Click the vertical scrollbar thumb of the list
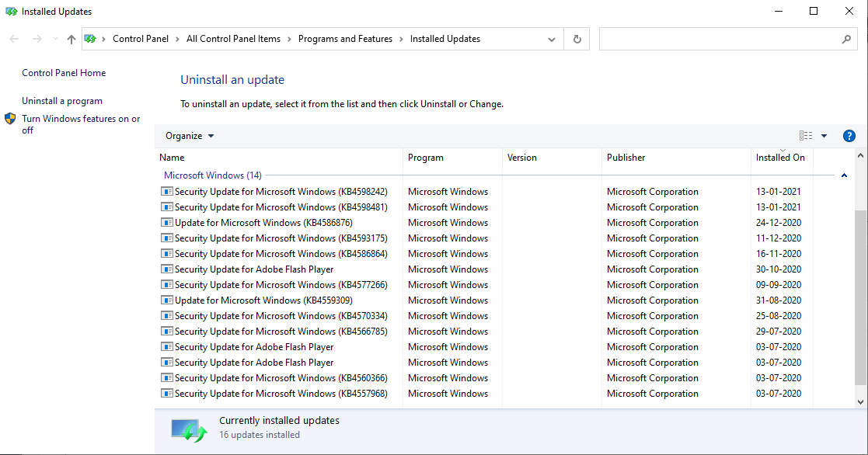Viewport: 868px width, 455px height. [860, 297]
